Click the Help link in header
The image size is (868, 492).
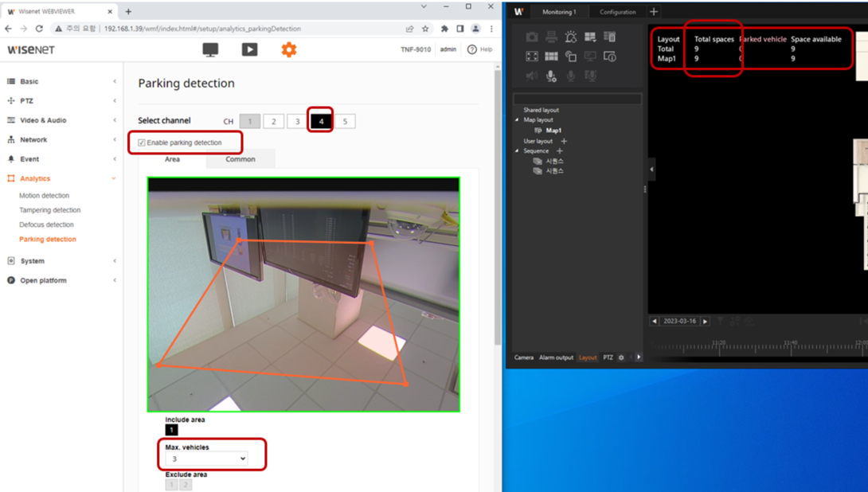pyautogui.click(x=480, y=49)
